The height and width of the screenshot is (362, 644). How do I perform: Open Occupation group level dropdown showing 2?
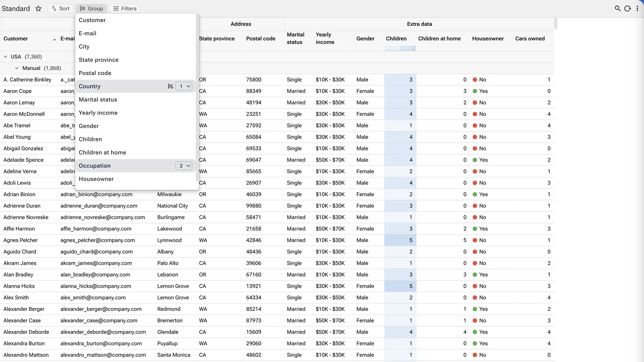[x=184, y=166]
